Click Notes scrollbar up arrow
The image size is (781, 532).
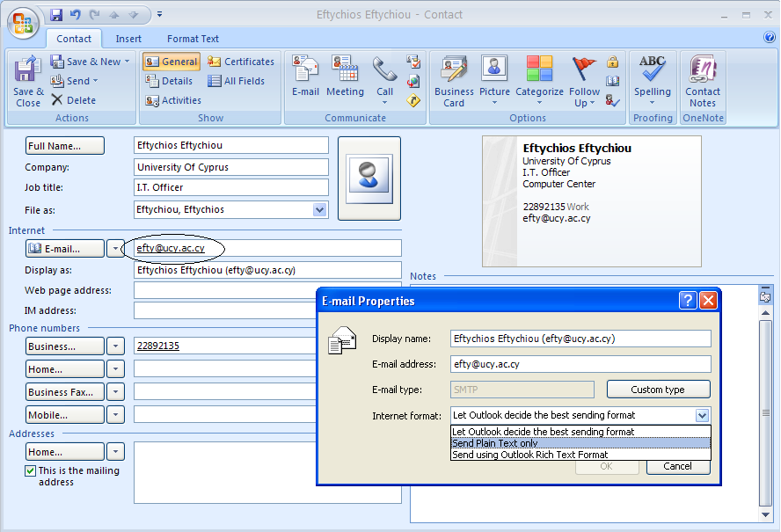click(765, 312)
